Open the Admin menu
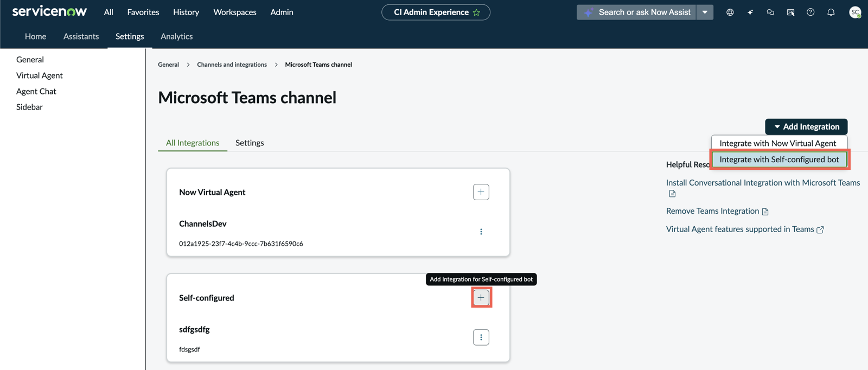 click(x=282, y=12)
